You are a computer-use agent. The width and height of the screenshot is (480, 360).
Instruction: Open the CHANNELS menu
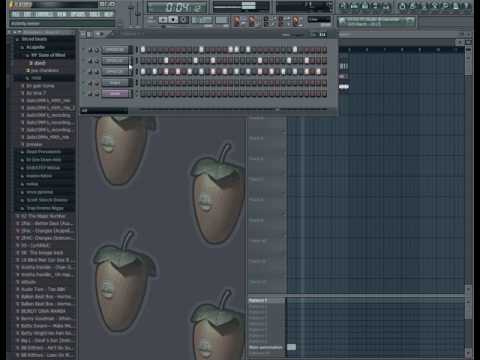(44, 14)
